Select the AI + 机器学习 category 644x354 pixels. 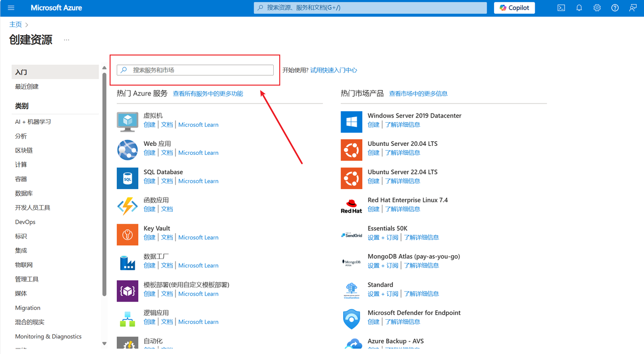(x=33, y=122)
